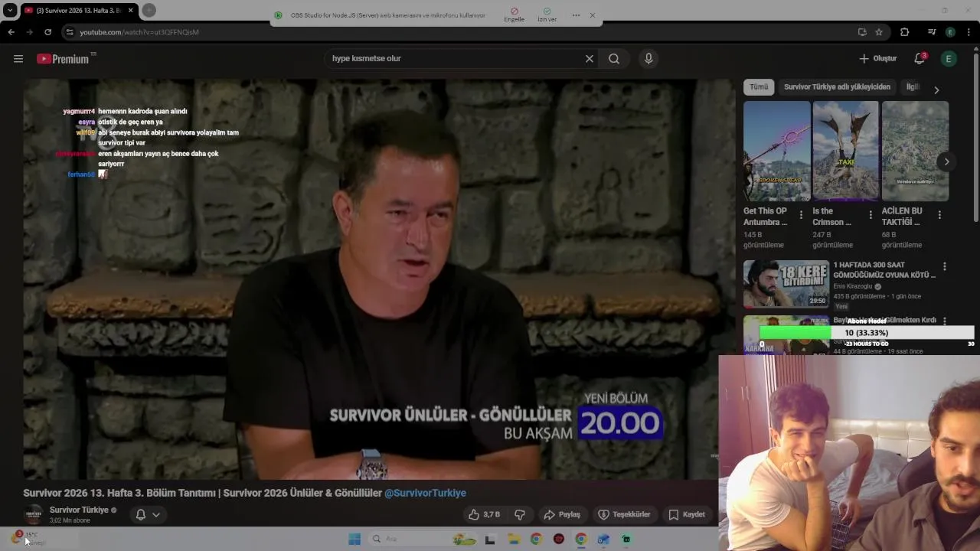
Task: Open tab search dropdown in Chrome
Action: [x=10, y=10]
